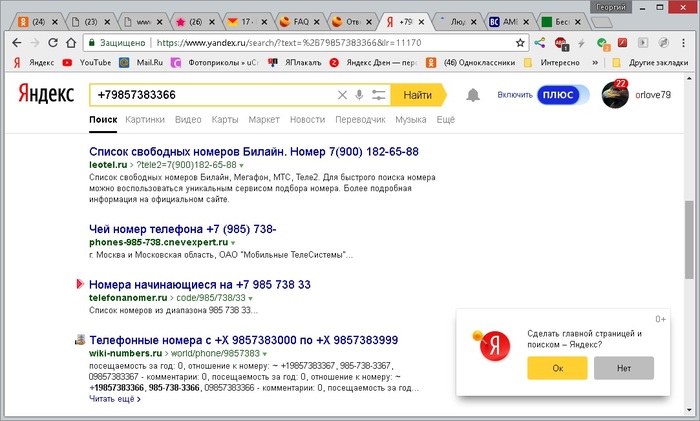This screenshot has height=421, width=700.
Task: Click the vertical page scrollbar thumb
Action: (x=689, y=238)
